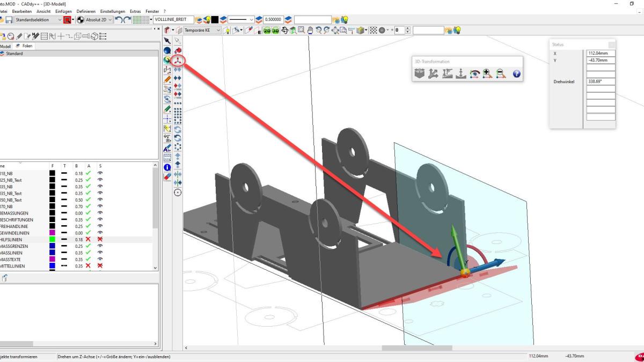Click the eye view icon in 3D-Transformation panel
644x362 pixels.
point(474,75)
